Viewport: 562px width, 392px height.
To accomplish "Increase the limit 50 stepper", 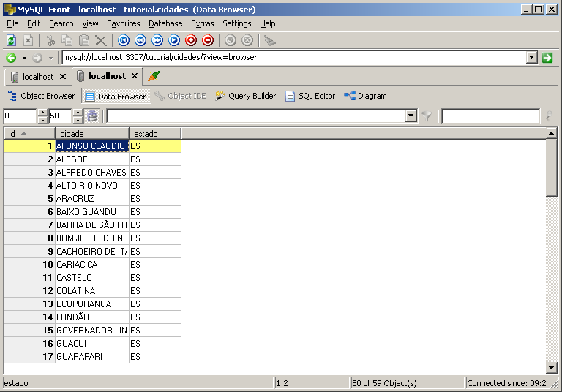I will pos(78,113).
